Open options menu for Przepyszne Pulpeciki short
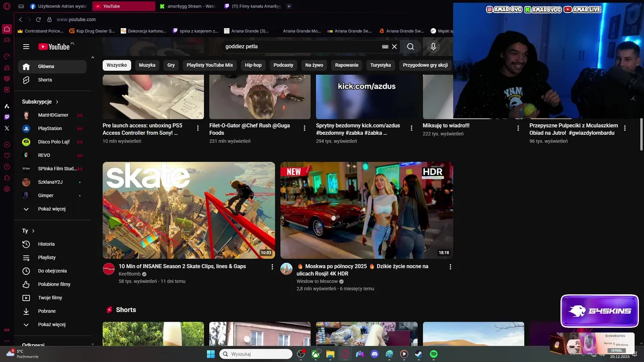This screenshot has height=362, width=644. coord(624,128)
